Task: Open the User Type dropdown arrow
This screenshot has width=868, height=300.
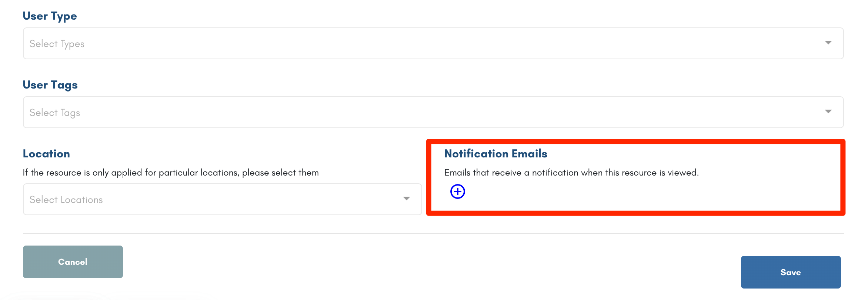Action: 828,43
